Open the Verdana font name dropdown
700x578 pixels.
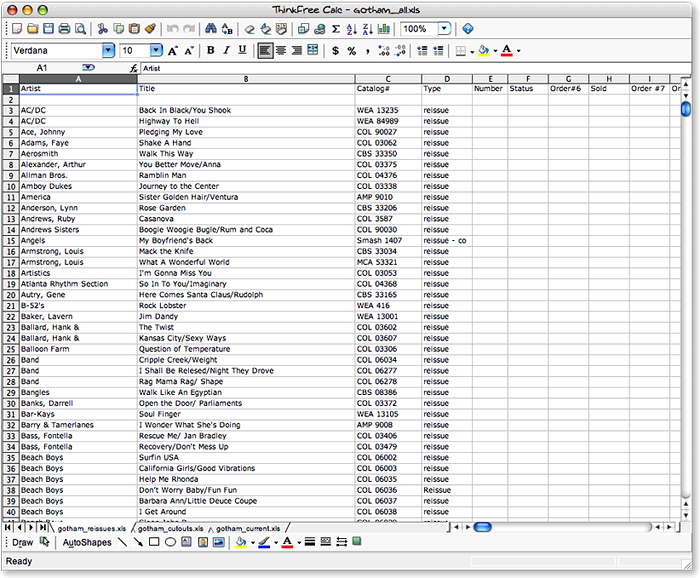pos(108,50)
